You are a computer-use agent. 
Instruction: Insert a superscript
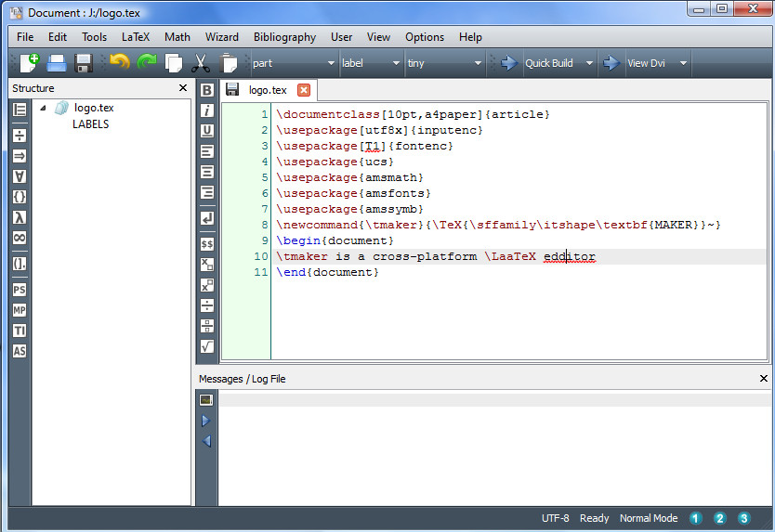[207, 285]
